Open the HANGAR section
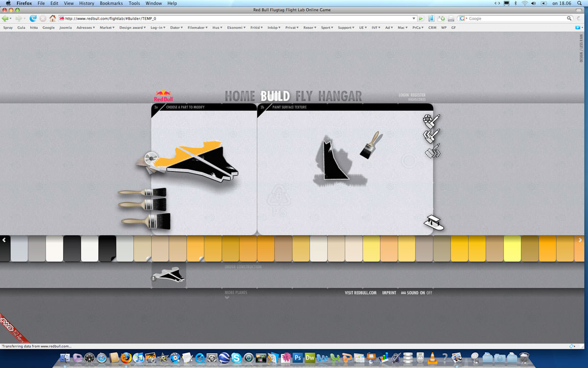Screen dimensions: 588x368 pyautogui.click(x=340, y=96)
